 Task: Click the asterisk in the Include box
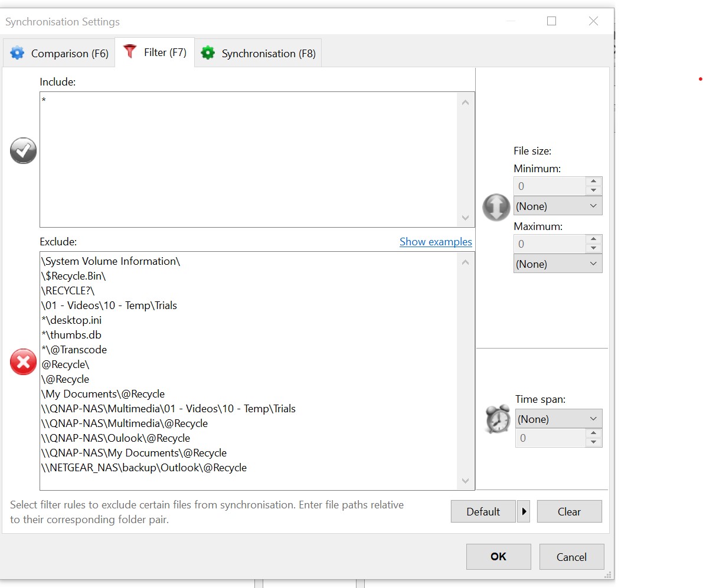click(x=44, y=100)
